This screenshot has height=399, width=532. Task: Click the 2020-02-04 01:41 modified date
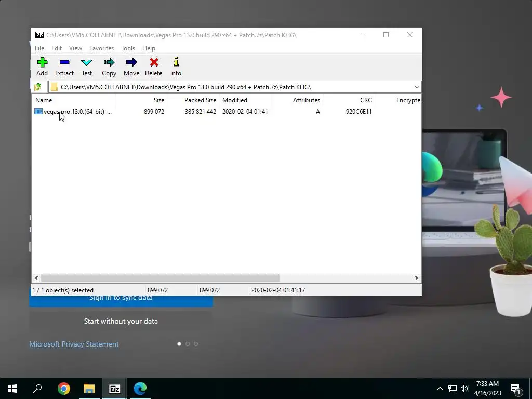(245, 111)
